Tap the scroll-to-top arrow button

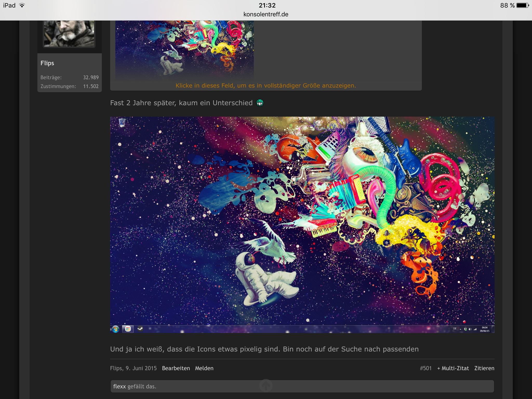tap(266, 385)
